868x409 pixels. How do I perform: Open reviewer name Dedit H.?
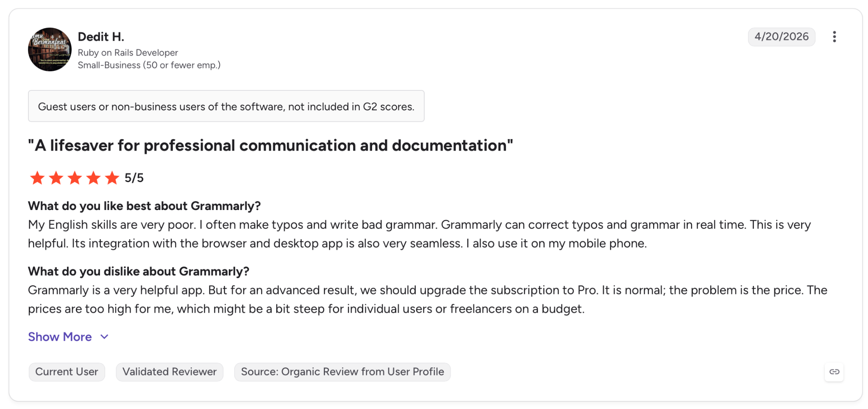pyautogui.click(x=101, y=37)
